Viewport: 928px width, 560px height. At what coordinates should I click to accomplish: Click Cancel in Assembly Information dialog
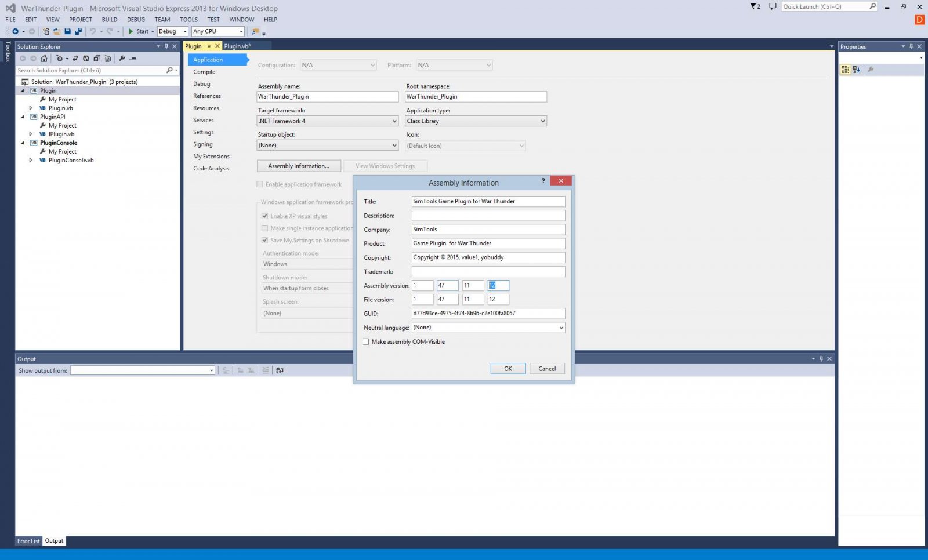547,369
